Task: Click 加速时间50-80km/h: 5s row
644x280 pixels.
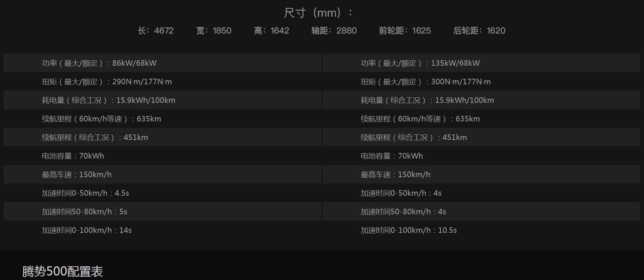Action: click(x=162, y=211)
